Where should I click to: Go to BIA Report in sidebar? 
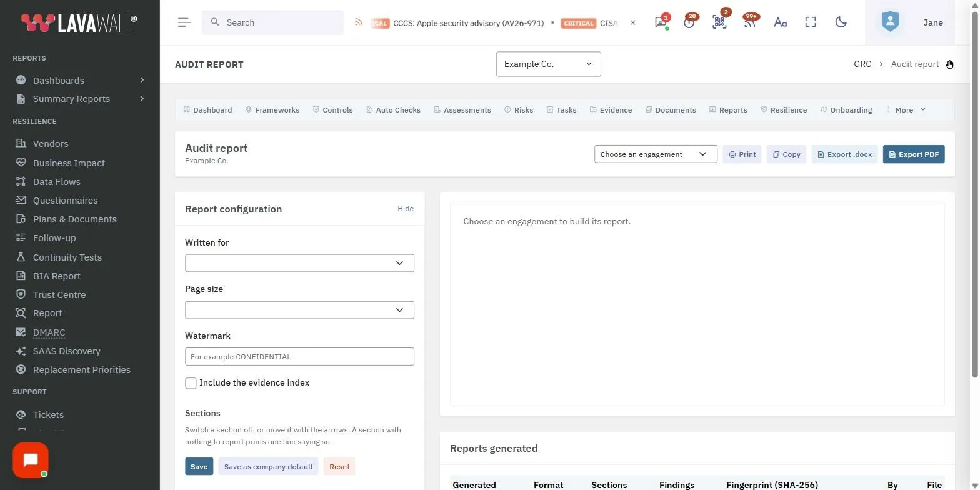56,276
